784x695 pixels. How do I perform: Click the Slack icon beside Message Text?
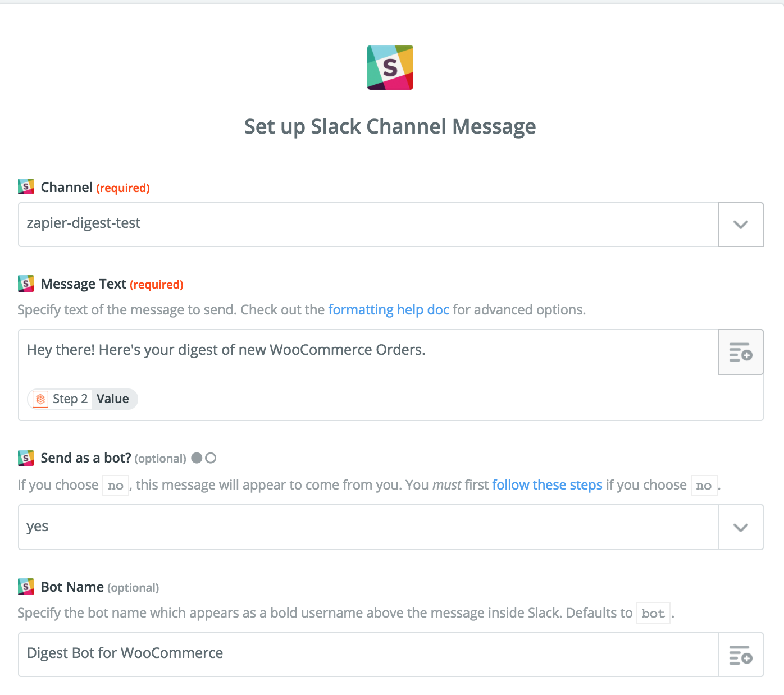click(26, 284)
